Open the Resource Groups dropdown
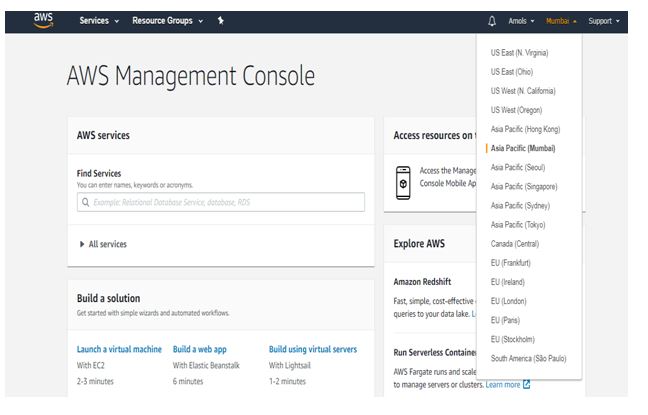The image size is (648, 415). 167,21
